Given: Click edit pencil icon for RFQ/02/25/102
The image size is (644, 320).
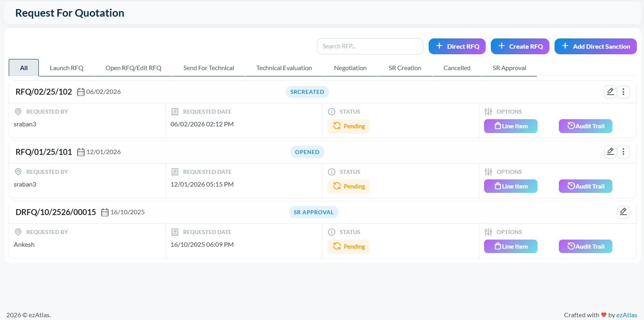Looking at the screenshot, I should [610, 92].
